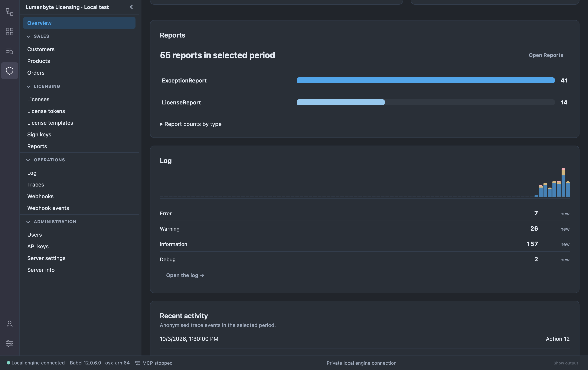Go to License tokens
The height and width of the screenshot is (370, 588).
[79, 111]
